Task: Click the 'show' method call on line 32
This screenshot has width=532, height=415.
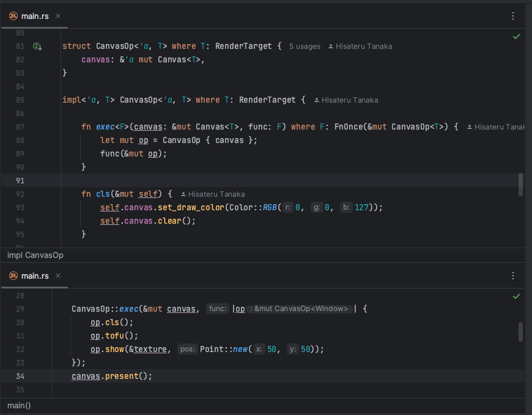Action: [114, 350]
